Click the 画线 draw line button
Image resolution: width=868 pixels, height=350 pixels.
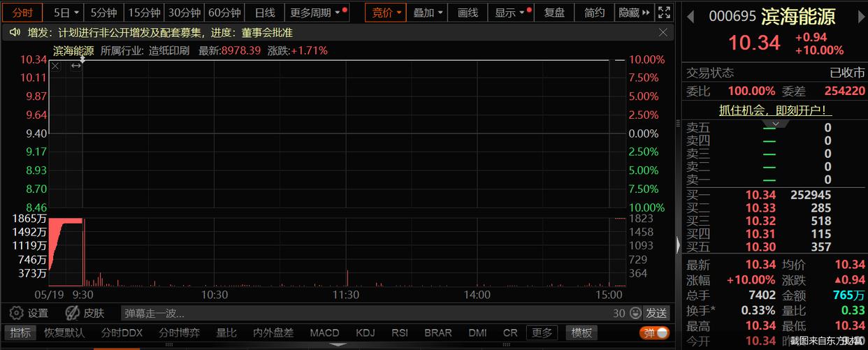pyautogui.click(x=468, y=13)
